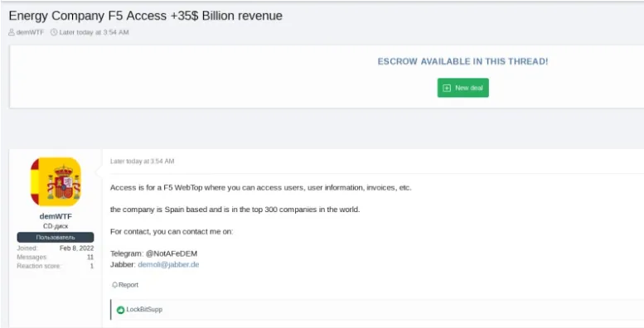Click the user icon beside thread author name
This screenshot has height=328, width=644.
[12, 32]
